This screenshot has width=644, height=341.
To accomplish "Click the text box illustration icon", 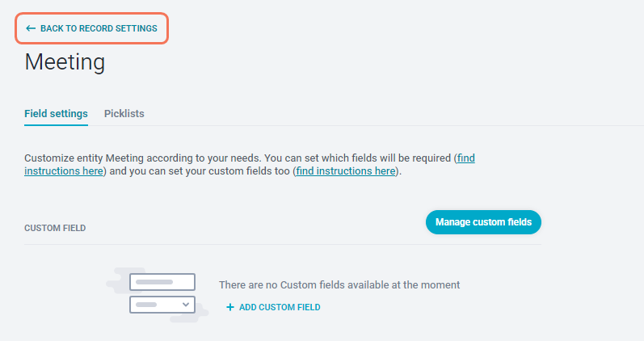I will point(162,282).
